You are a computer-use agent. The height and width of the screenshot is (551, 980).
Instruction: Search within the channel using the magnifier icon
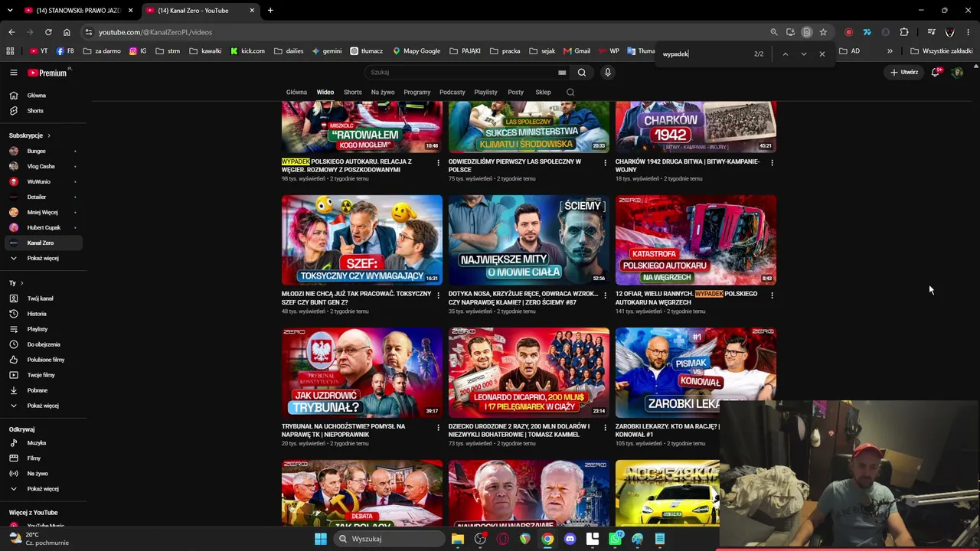point(570,93)
